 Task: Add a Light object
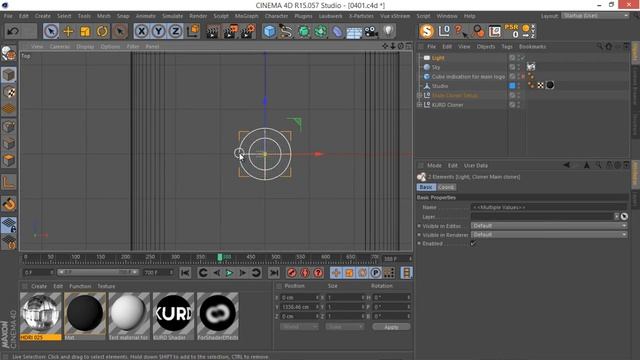click(388, 31)
